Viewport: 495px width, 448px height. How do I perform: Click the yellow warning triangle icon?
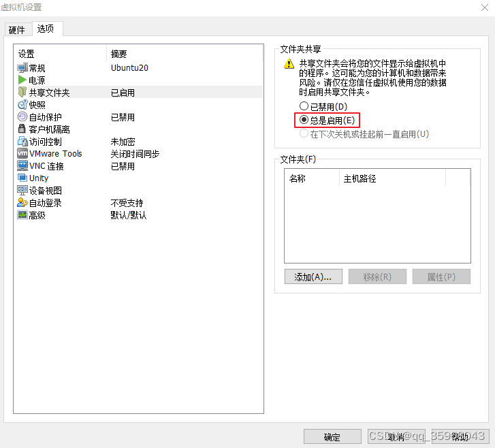(289, 64)
